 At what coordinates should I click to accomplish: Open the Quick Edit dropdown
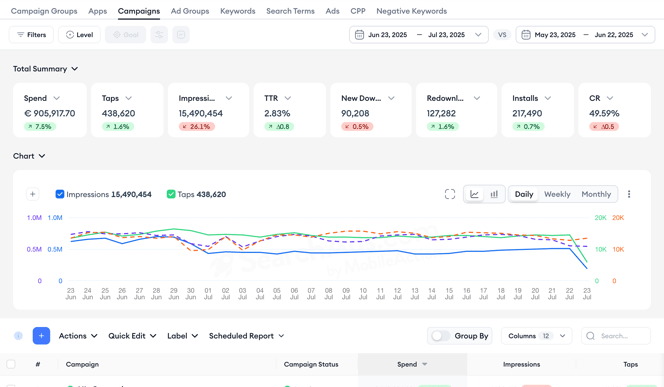click(132, 336)
